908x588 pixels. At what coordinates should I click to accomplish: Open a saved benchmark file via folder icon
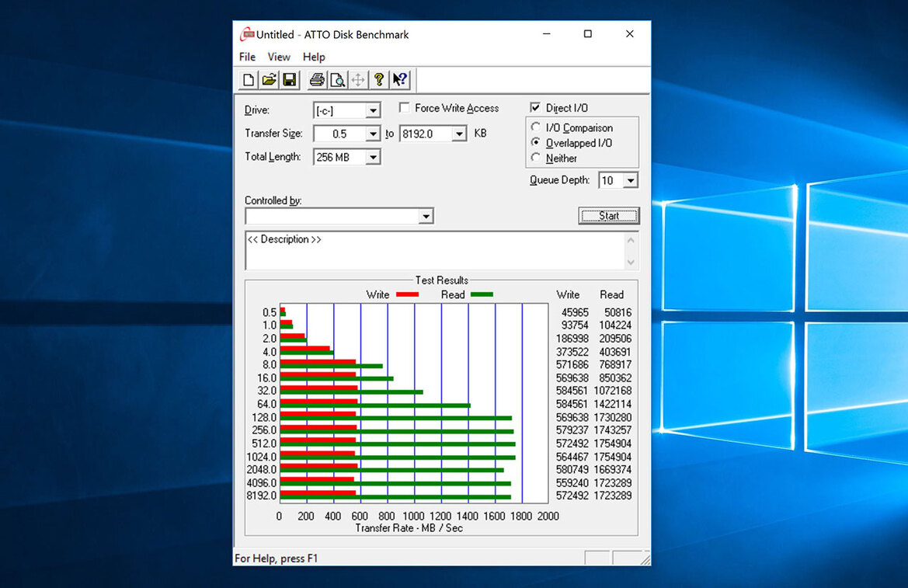coord(269,80)
